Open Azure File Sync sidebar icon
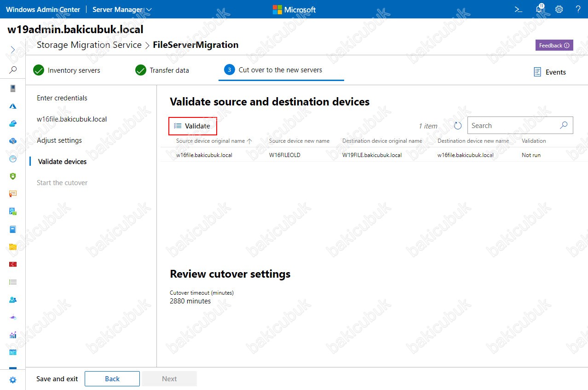The width and height of the screenshot is (588, 390). 13,141
